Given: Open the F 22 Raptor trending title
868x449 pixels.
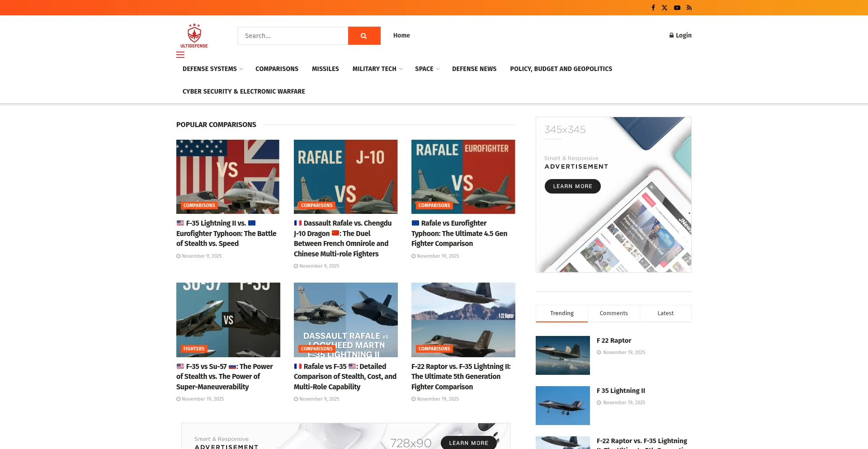Looking at the screenshot, I should [614, 340].
